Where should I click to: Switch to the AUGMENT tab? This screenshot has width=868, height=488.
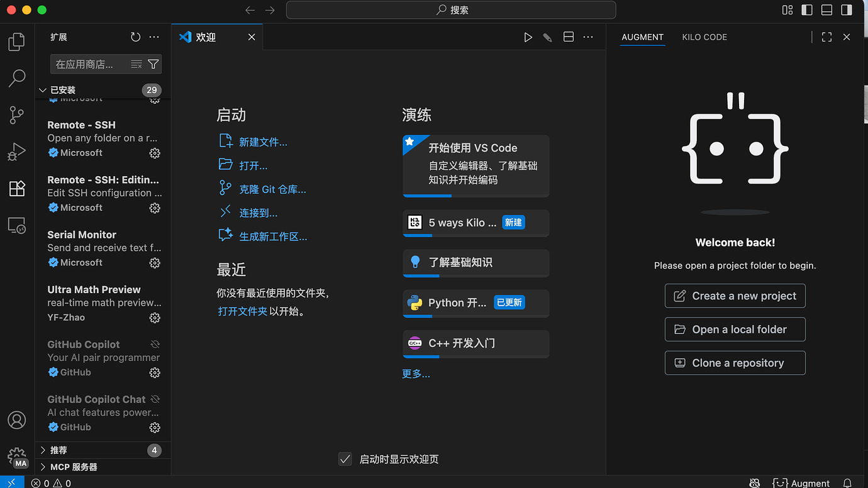[642, 37]
